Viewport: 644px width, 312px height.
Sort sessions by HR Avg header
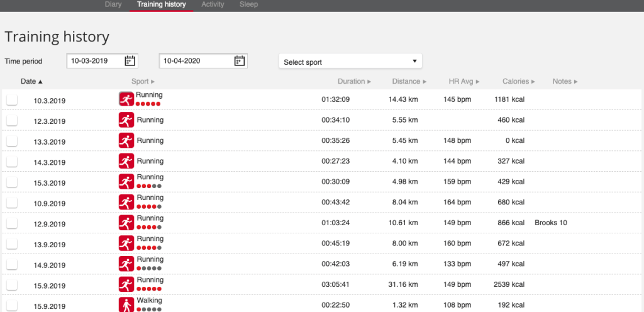click(464, 81)
